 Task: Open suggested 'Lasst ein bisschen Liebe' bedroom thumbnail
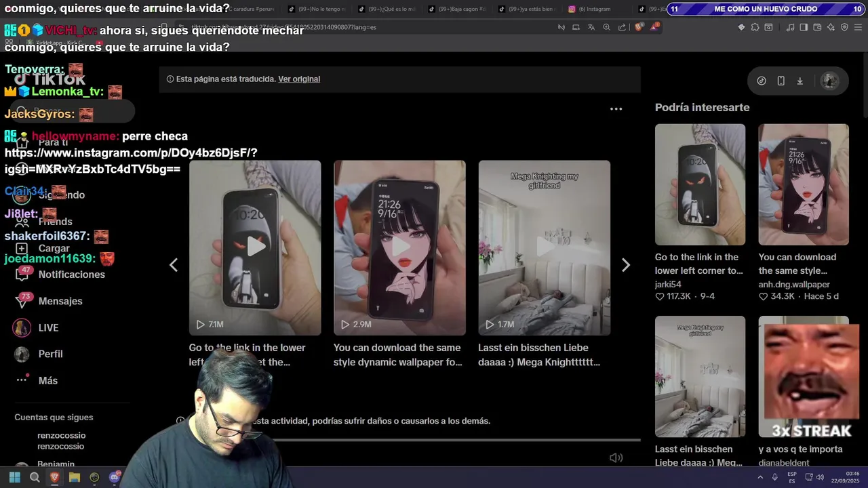(x=700, y=376)
